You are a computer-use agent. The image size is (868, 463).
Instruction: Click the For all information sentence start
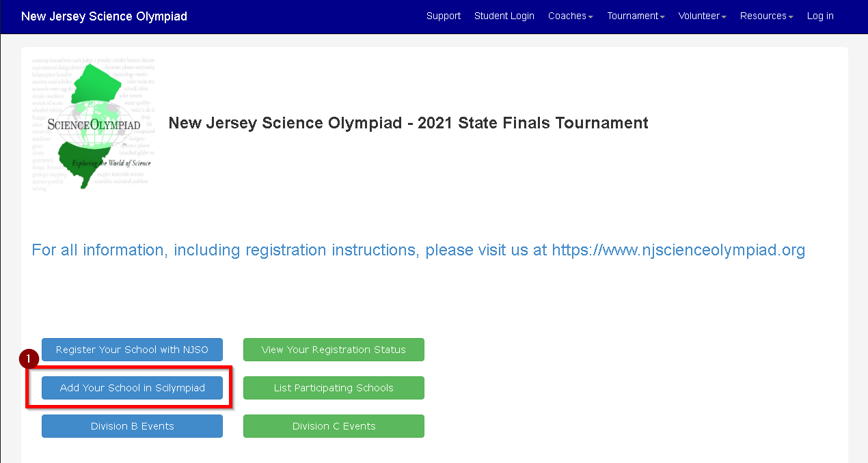click(x=98, y=250)
